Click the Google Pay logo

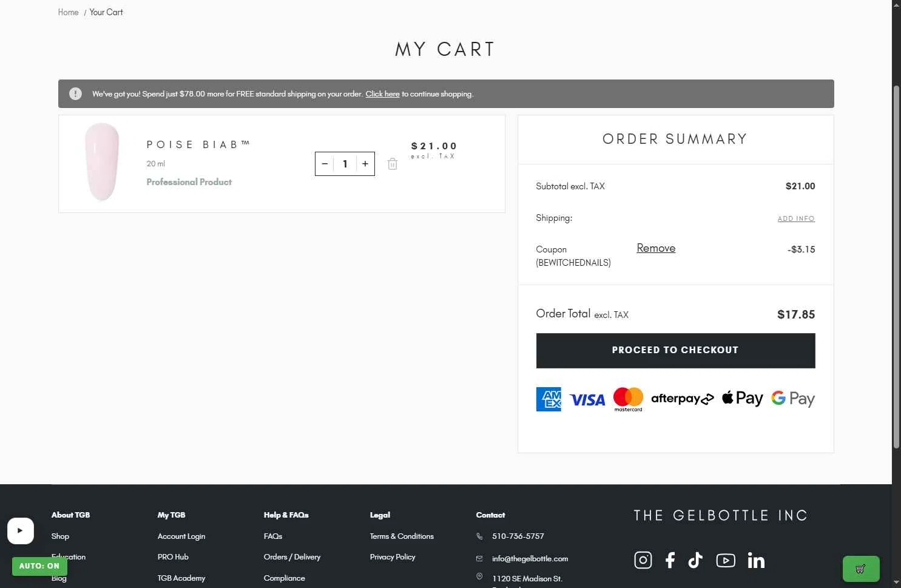click(793, 399)
